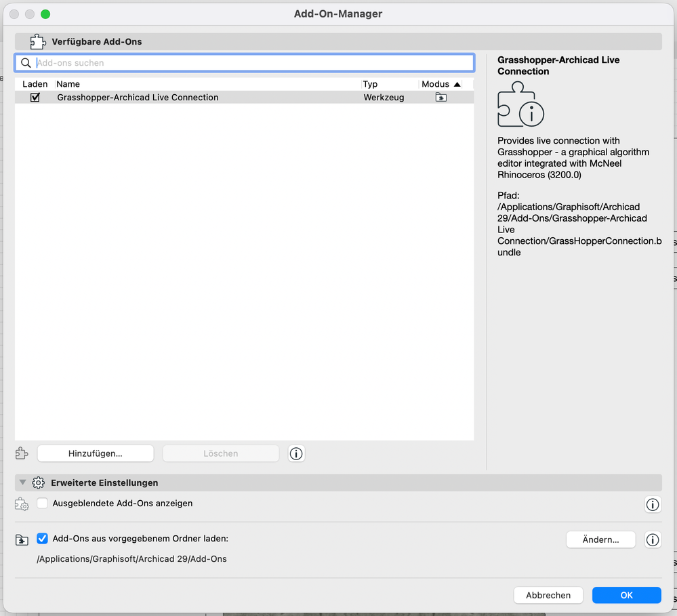Image resolution: width=677 pixels, height=616 pixels.
Task: Click the folder mode icon in Grasshopper row
Action: [x=440, y=98]
